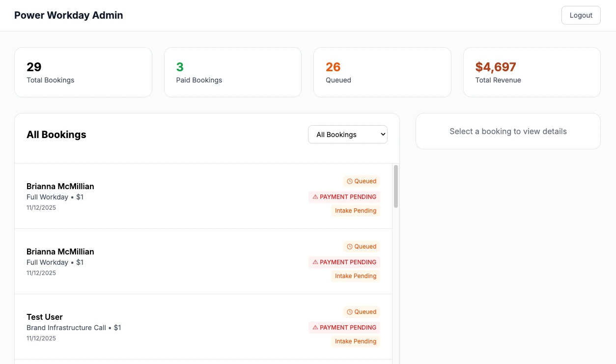Click the Intake Pending badge on the first booking
Image resolution: width=616 pixels, height=364 pixels.
(356, 211)
